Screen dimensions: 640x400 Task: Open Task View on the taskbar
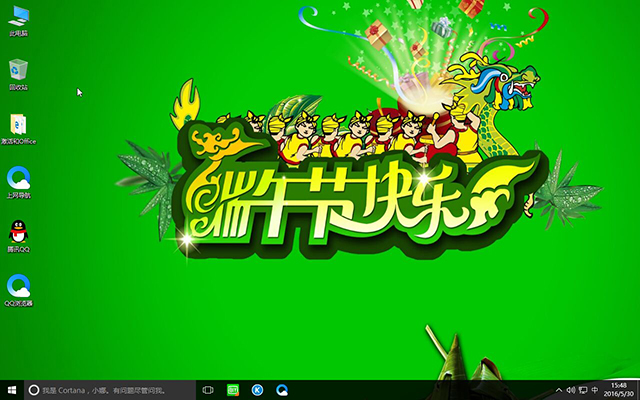[x=208, y=390]
